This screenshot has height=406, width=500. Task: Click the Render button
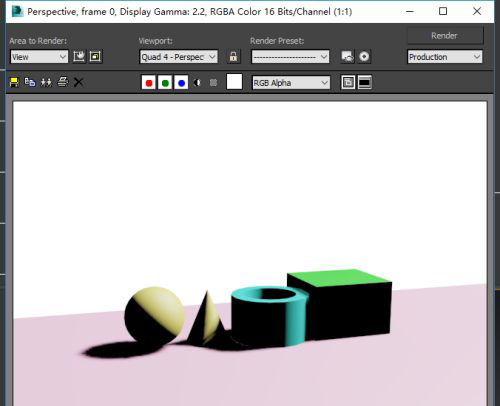point(445,36)
